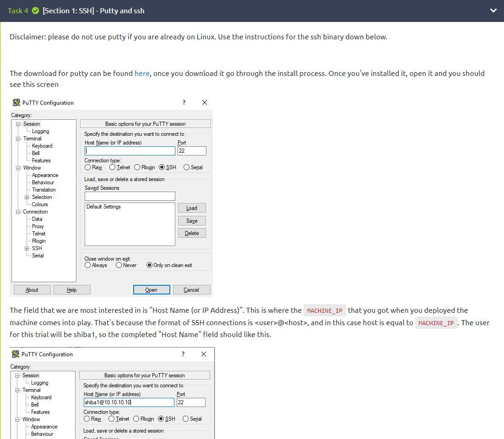The image size is (504, 439).
Task: Click the '?' help icon in second PuTTY screenshot
Action: point(183,354)
